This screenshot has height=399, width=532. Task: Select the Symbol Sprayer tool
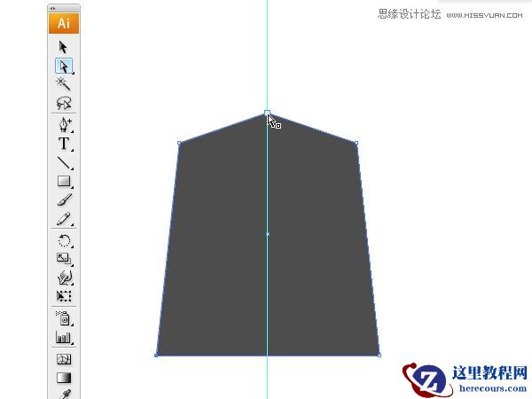pos(64,318)
